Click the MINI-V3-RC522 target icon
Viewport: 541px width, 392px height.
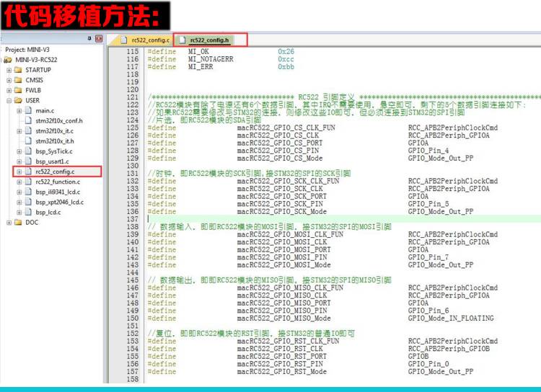[8, 60]
